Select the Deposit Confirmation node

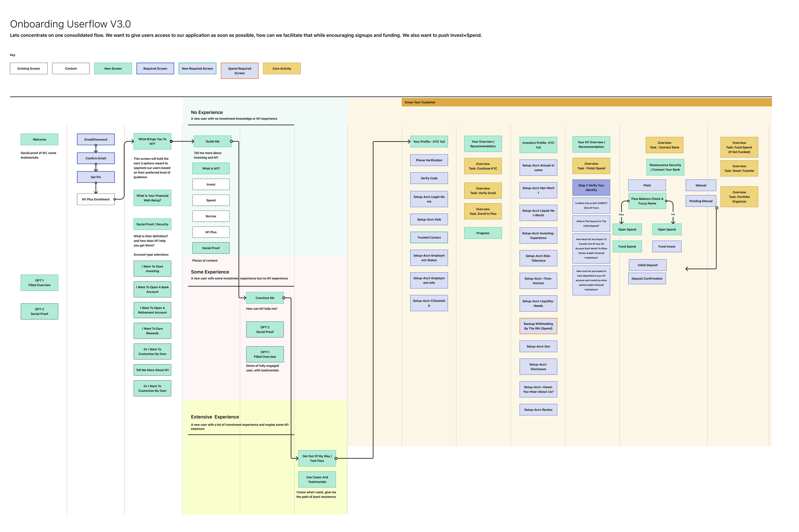647,279
